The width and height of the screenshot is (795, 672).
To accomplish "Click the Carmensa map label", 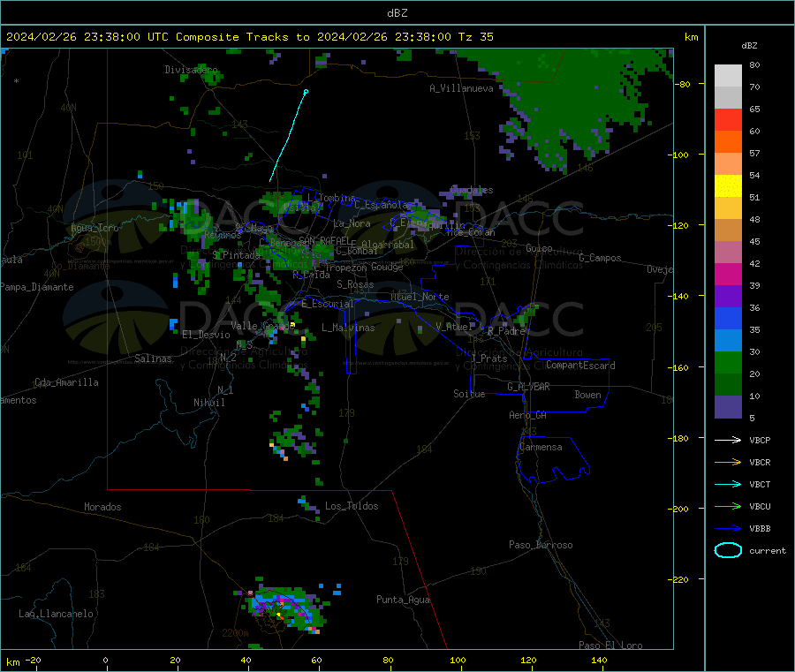I will pyautogui.click(x=541, y=447).
